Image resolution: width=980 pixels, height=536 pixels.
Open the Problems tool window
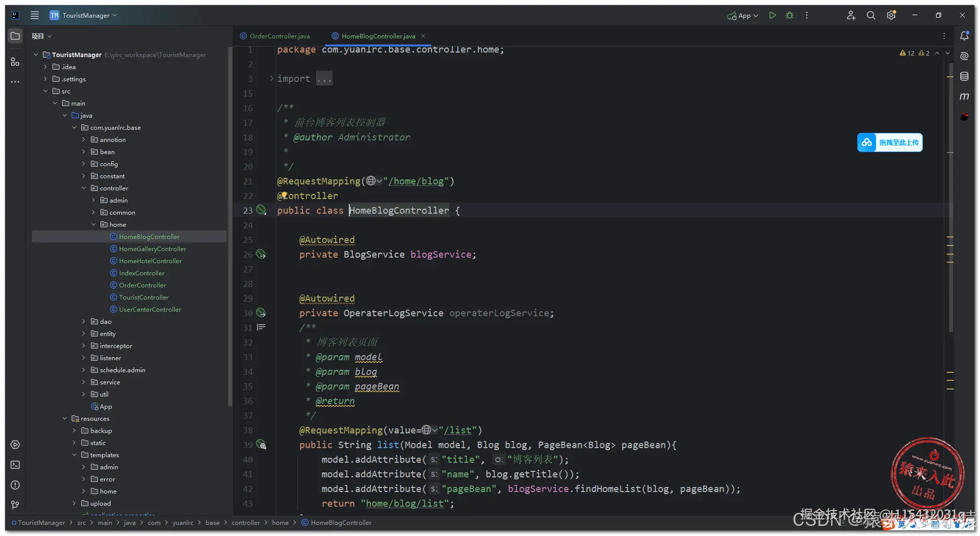click(x=15, y=485)
